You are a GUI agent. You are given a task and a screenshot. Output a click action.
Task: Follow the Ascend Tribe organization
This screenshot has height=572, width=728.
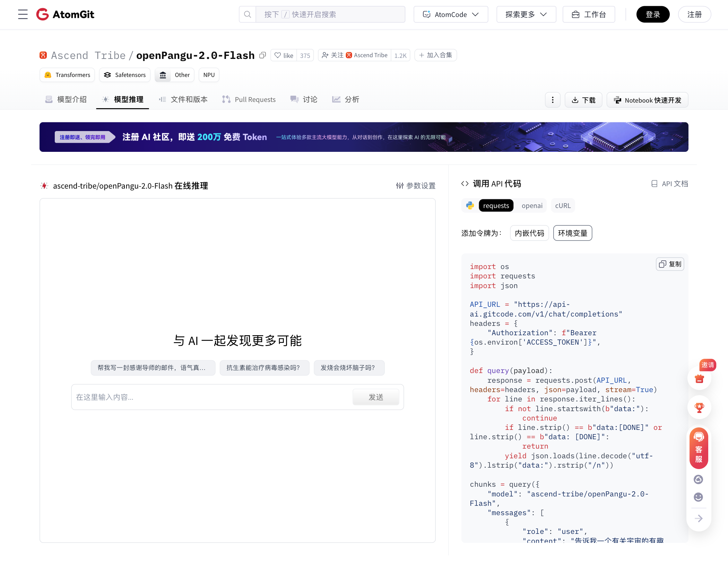(x=355, y=55)
